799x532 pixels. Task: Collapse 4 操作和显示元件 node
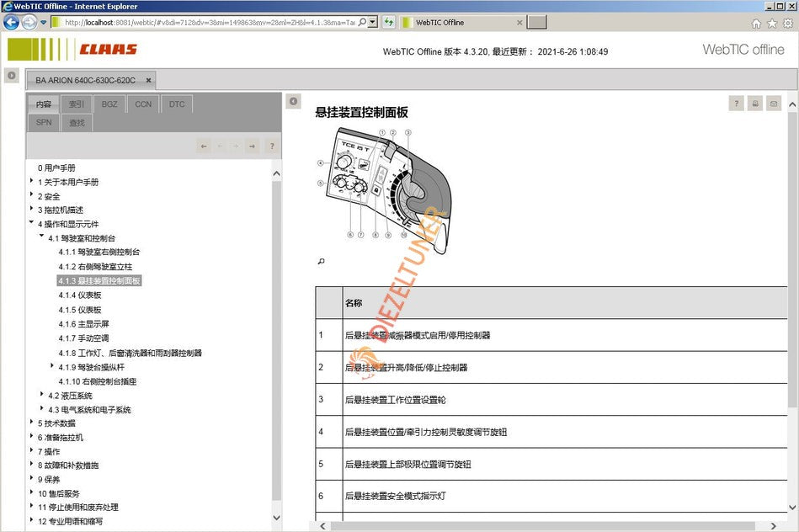pos(32,222)
